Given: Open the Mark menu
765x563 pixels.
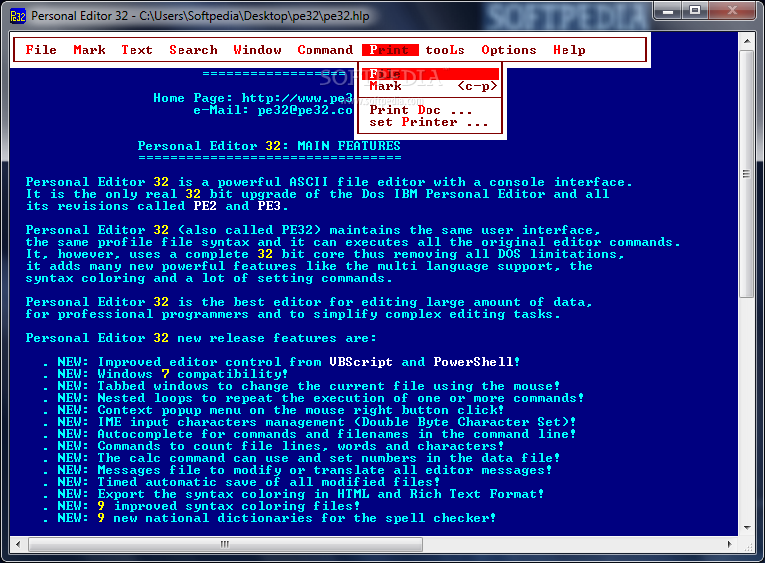Looking at the screenshot, I should click(89, 50).
